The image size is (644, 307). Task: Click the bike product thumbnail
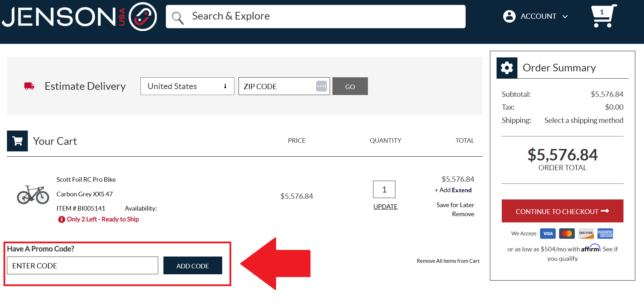(33, 195)
